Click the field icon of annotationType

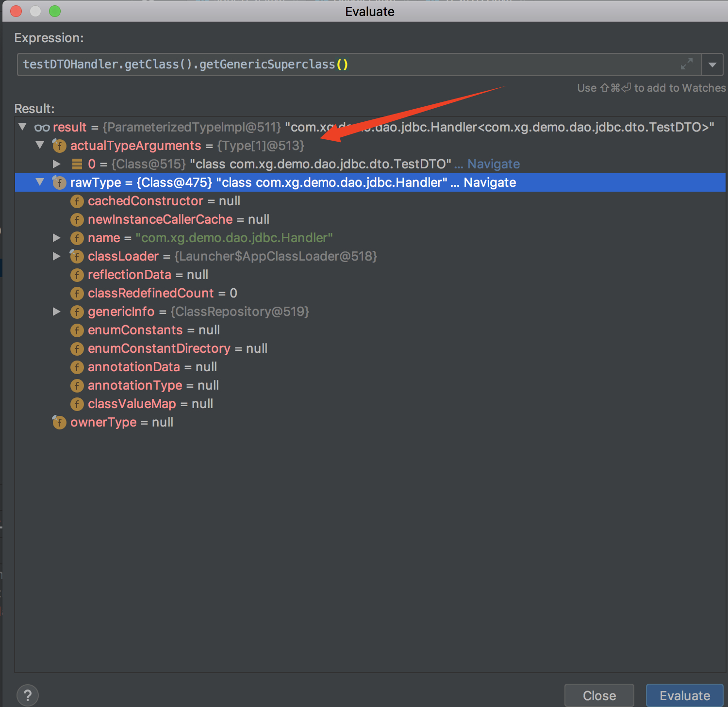pyautogui.click(x=77, y=385)
